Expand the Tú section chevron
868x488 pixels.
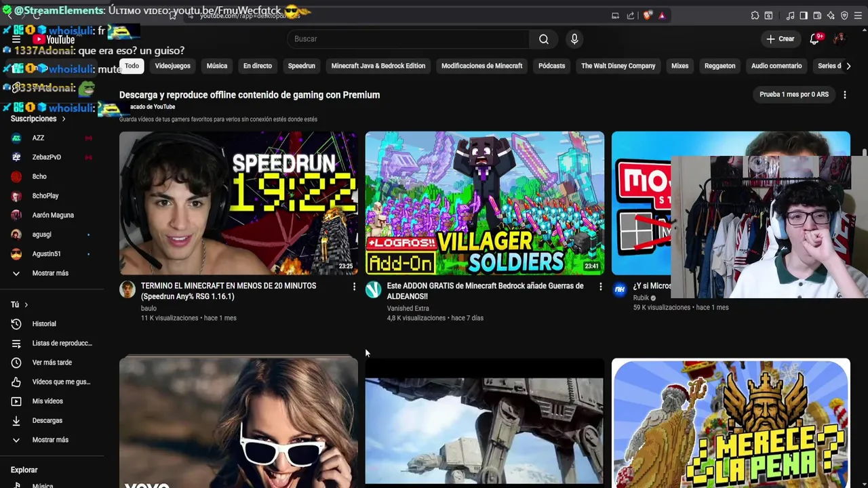26,305
